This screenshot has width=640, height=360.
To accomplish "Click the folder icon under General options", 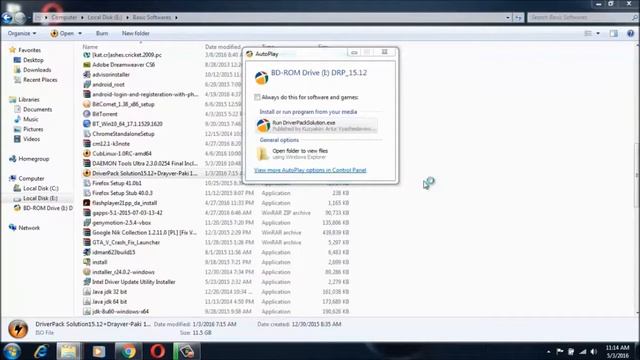I will pos(263,153).
